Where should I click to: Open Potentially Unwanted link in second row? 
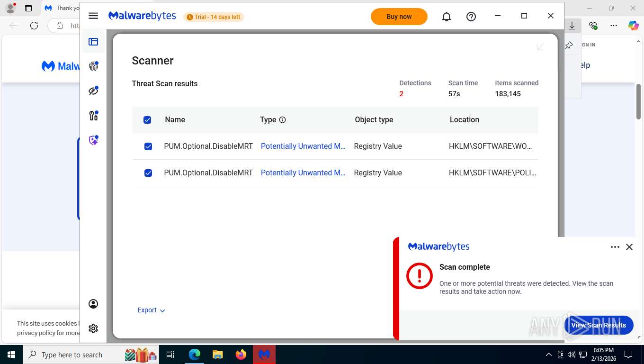point(303,173)
